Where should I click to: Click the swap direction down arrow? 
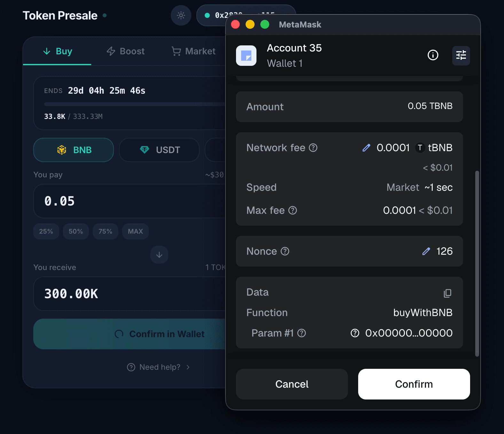pyautogui.click(x=159, y=255)
